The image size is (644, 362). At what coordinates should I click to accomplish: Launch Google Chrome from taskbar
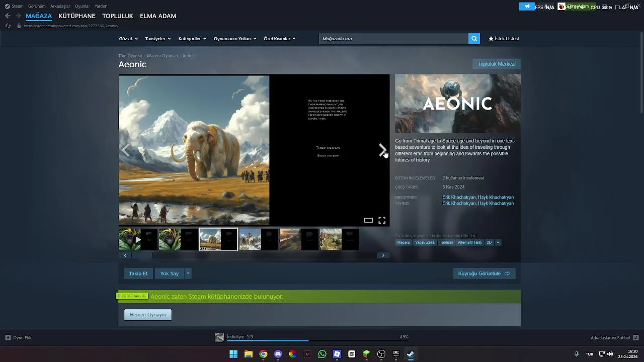263,354
